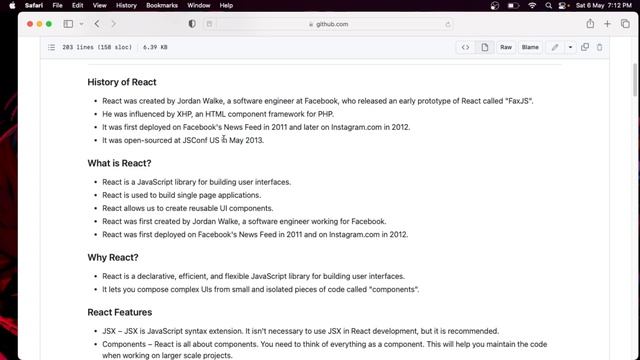Click the History of React heading

pos(122,82)
